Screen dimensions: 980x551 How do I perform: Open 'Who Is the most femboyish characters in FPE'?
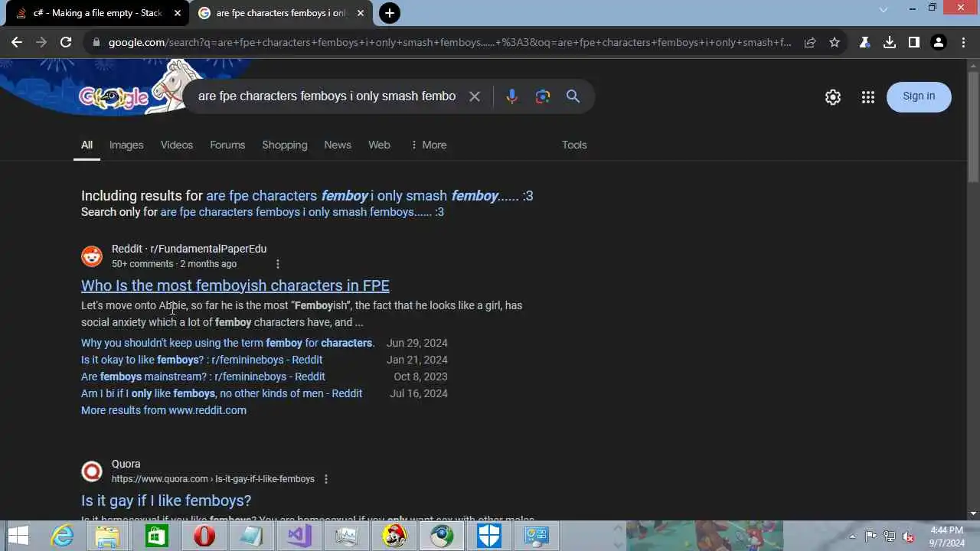coord(235,285)
